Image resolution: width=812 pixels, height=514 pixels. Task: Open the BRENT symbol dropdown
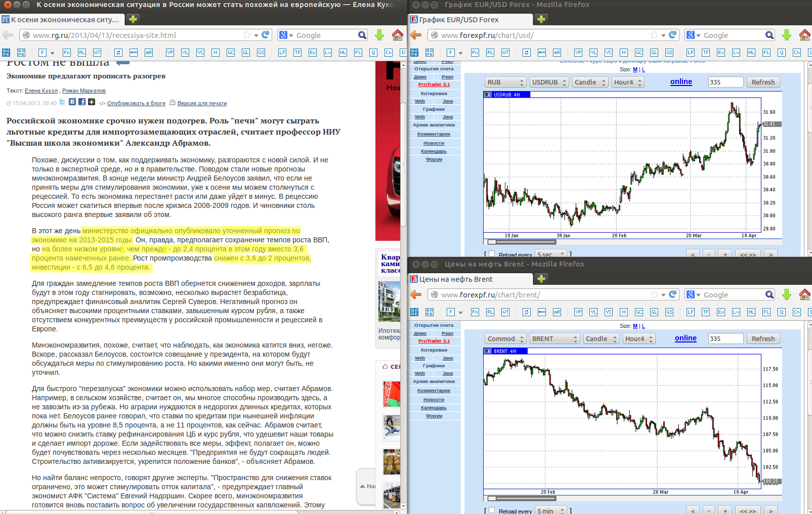[x=554, y=338]
